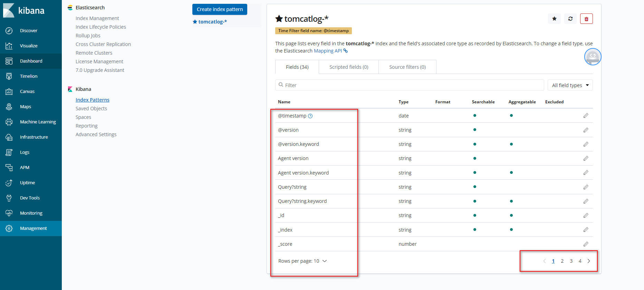This screenshot has width=644, height=290.
Task: Click the Searchable column header
Action: 483,102
